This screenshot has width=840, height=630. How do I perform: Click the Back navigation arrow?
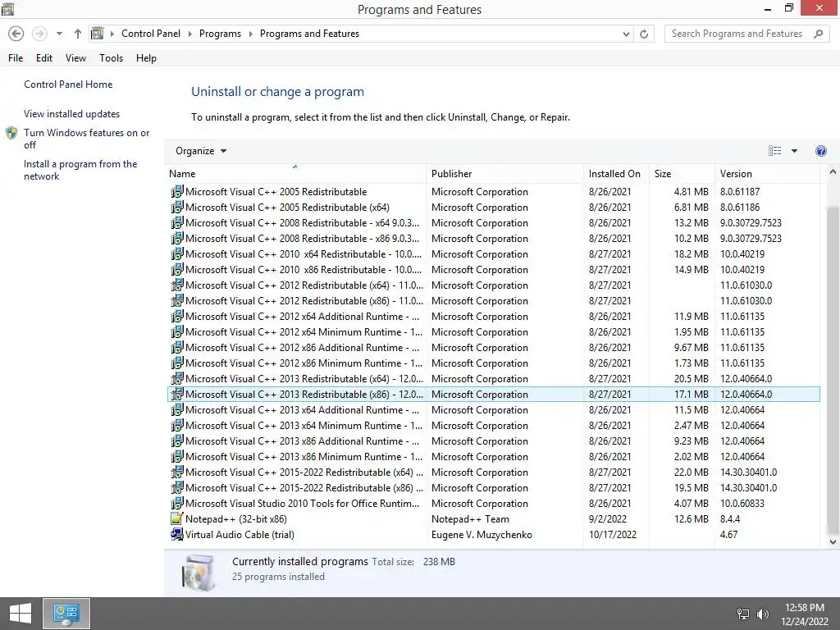pos(16,34)
